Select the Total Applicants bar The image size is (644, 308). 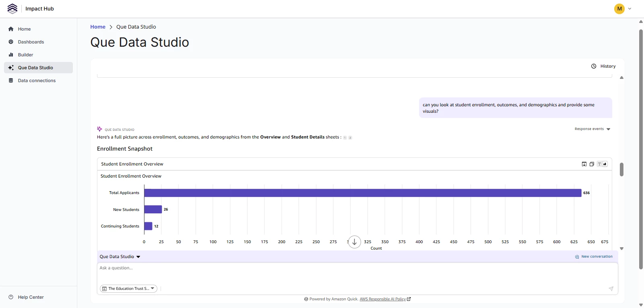[363, 193]
